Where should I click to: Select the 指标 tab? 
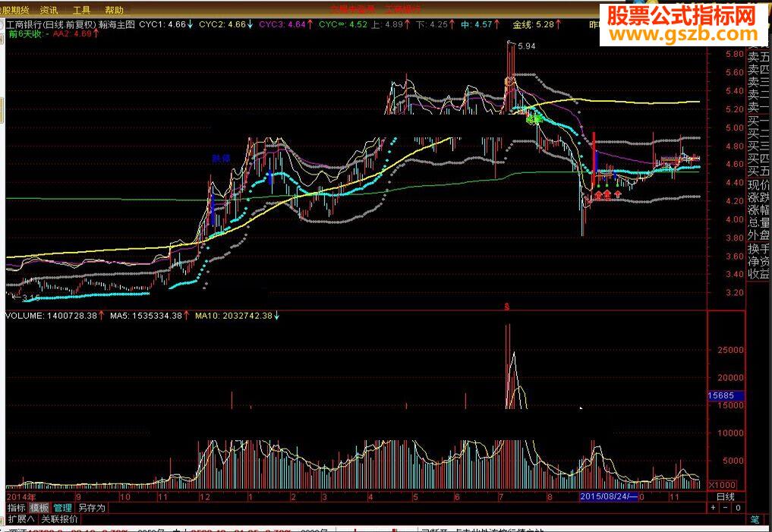[x=17, y=508]
